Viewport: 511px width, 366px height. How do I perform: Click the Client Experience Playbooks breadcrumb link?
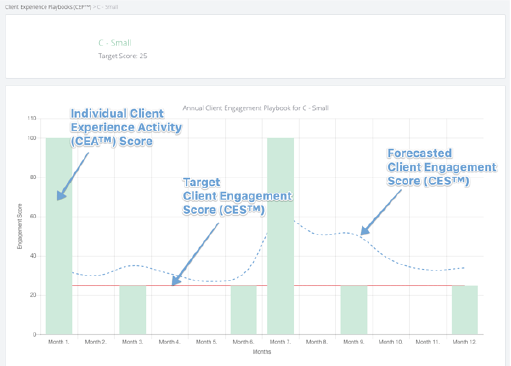coord(48,7)
